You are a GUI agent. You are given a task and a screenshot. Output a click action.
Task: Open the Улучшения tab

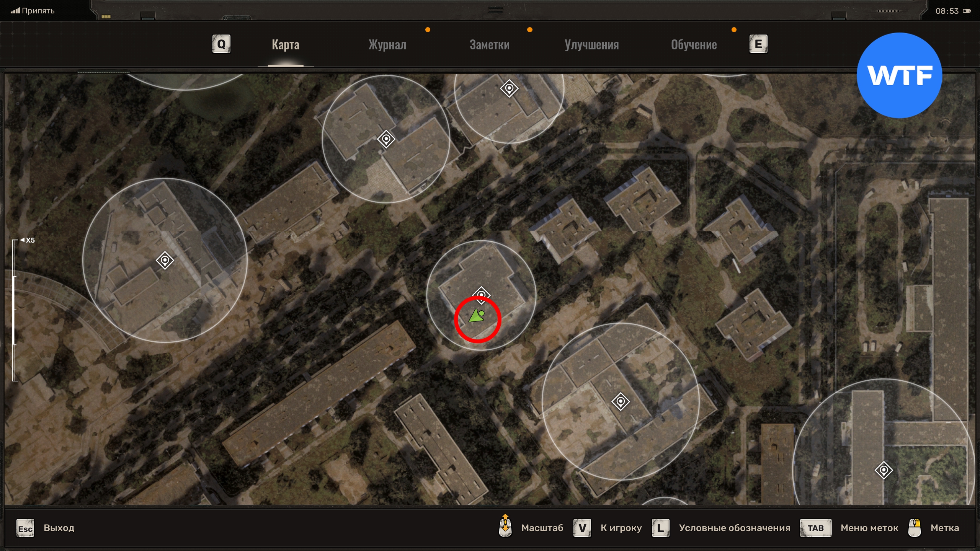591,45
